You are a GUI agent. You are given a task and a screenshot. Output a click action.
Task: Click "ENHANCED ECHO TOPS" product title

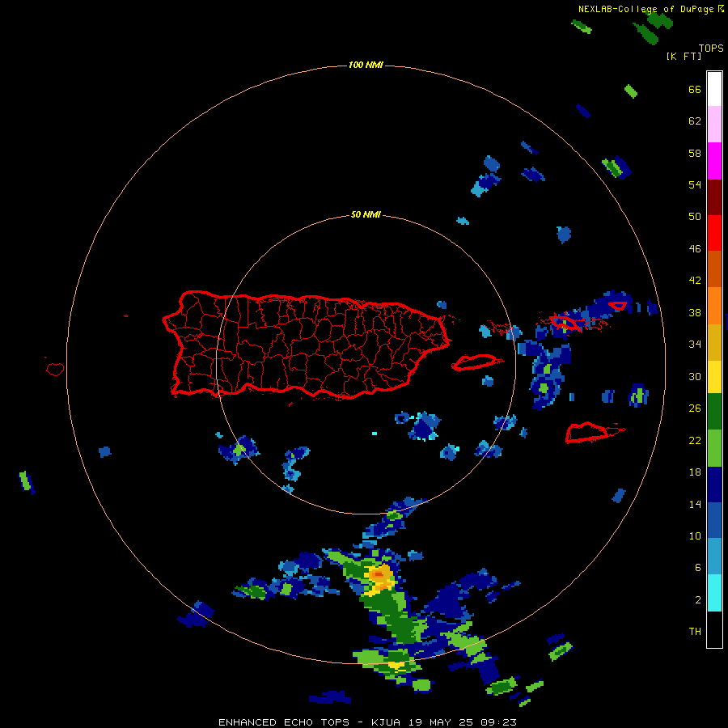click(283, 722)
